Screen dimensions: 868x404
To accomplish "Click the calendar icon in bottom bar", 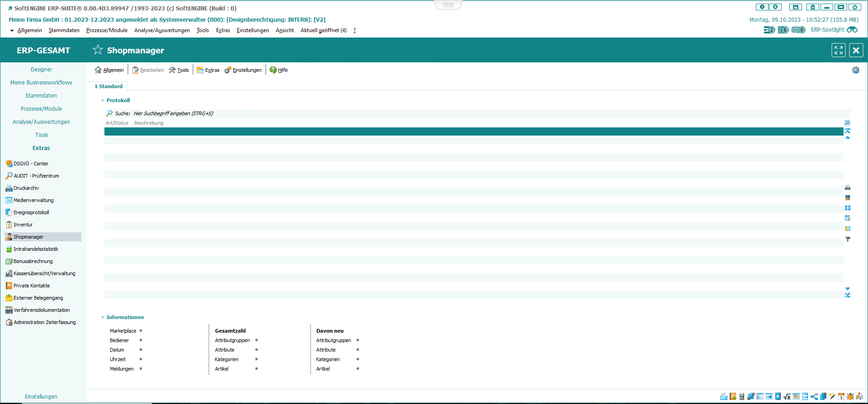I will coord(841,396).
